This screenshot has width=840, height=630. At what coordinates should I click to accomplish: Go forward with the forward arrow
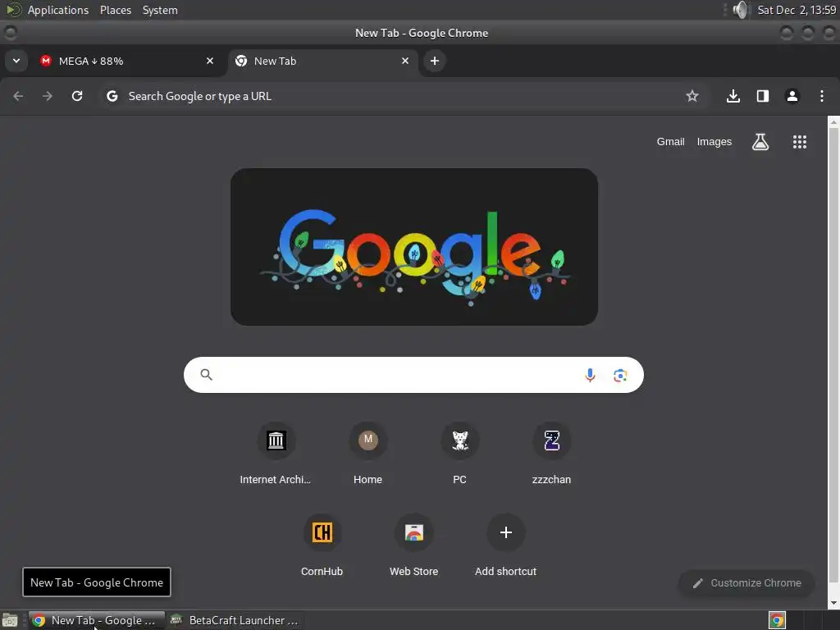click(x=48, y=96)
